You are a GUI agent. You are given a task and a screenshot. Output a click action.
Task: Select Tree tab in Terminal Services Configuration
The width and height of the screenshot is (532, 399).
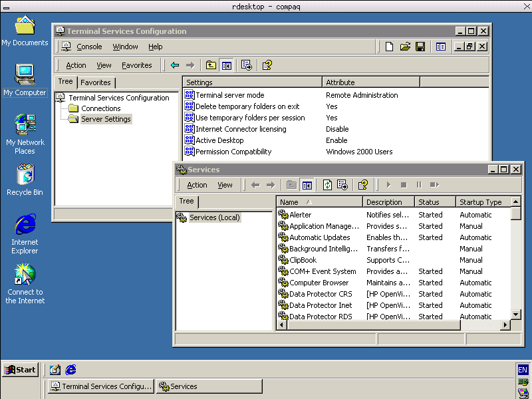(x=65, y=81)
